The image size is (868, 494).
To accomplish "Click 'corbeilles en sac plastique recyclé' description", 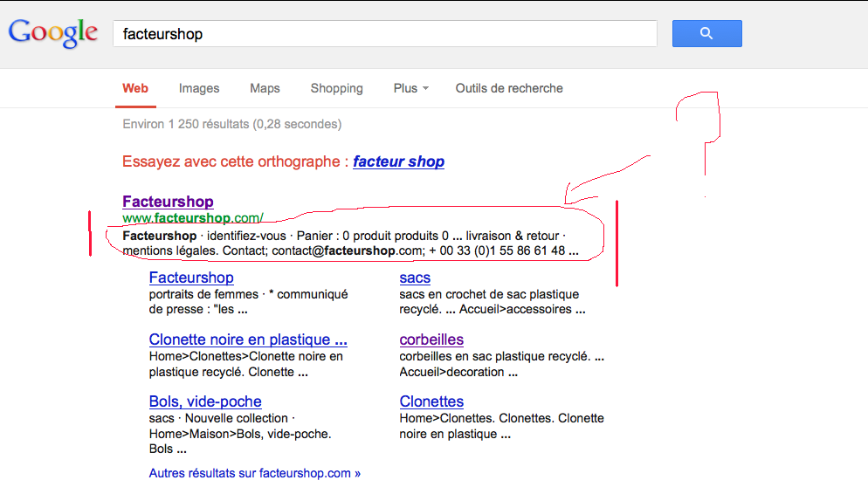I will pos(495,357).
